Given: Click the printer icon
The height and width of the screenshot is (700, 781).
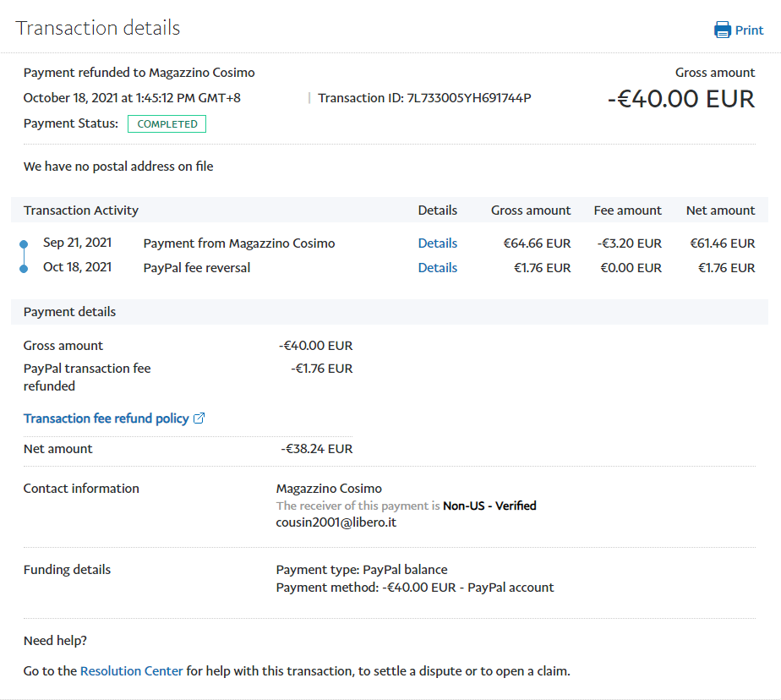Looking at the screenshot, I should point(722,30).
